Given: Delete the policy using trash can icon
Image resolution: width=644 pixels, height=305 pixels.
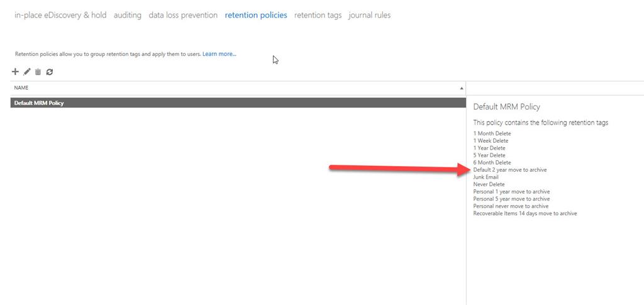Looking at the screenshot, I should click(38, 72).
